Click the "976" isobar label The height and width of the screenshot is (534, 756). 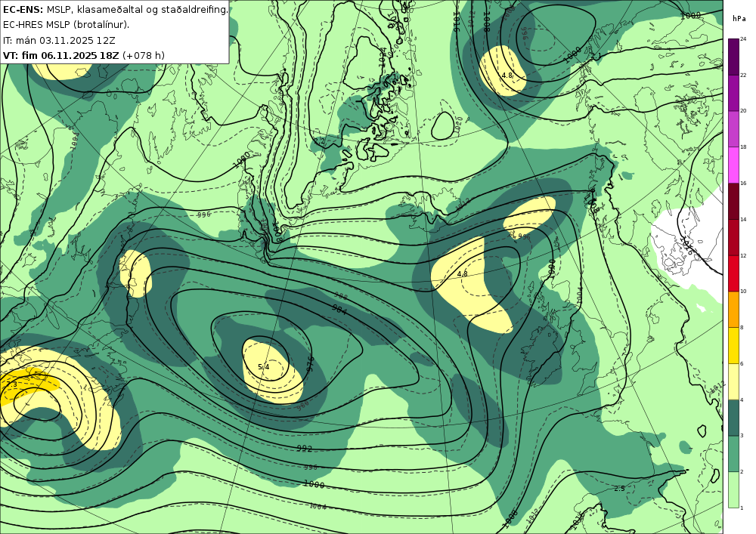(x=310, y=363)
